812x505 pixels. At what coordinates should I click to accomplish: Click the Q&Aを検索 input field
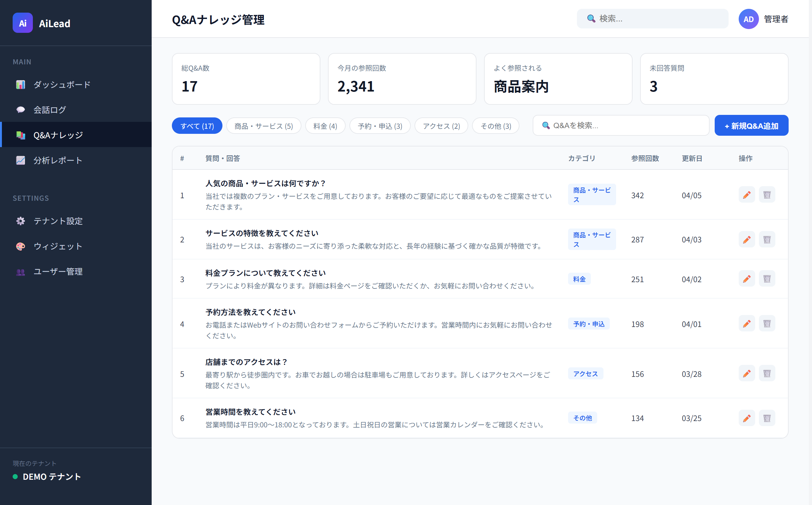pyautogui.click(x=622, y=125)
